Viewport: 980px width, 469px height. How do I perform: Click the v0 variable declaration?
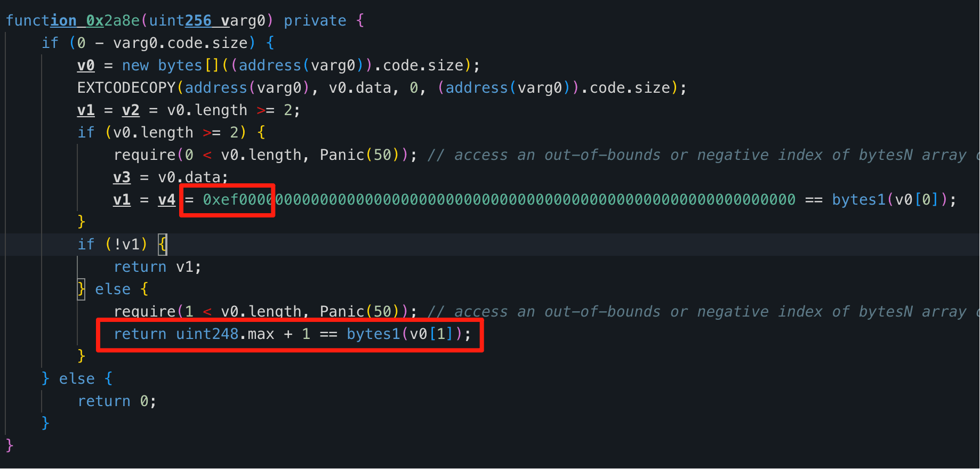click(86, 66)
